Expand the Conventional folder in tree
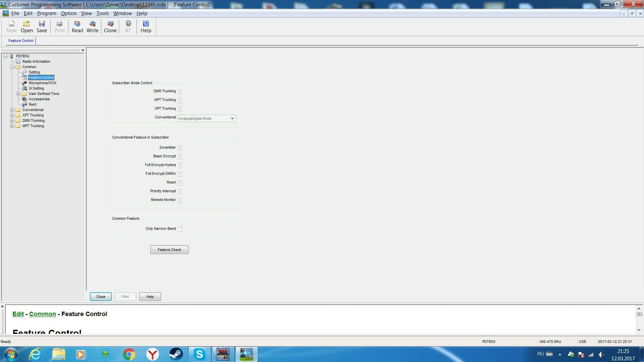This screenshot has height=362, width=644. pyautogui.click(x=12, y=110)
